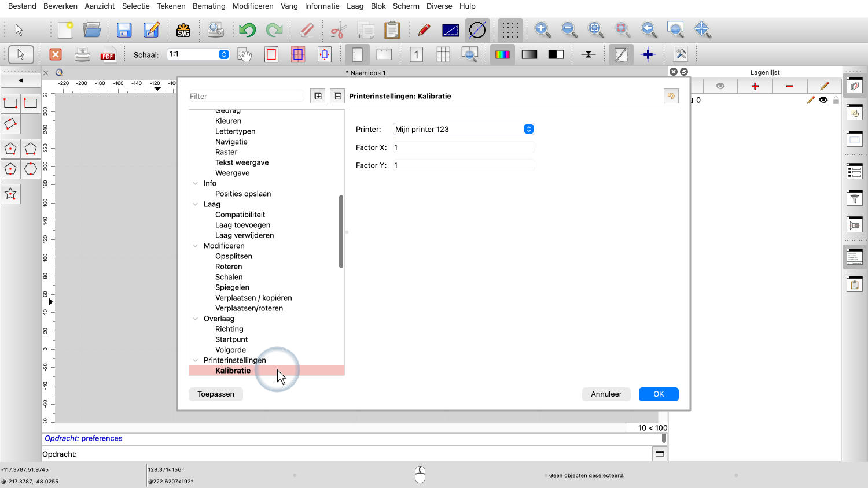Click the zoom in magnifier icon

[542, 29]
